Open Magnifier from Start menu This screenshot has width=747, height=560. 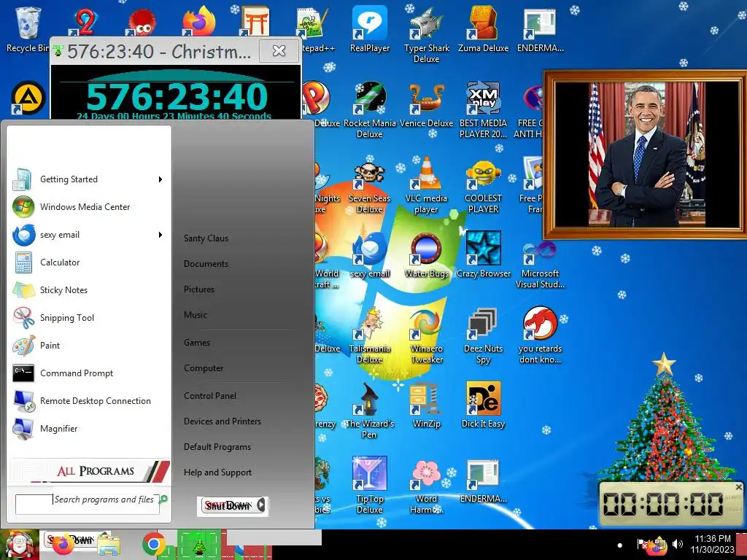coord(88,429)
